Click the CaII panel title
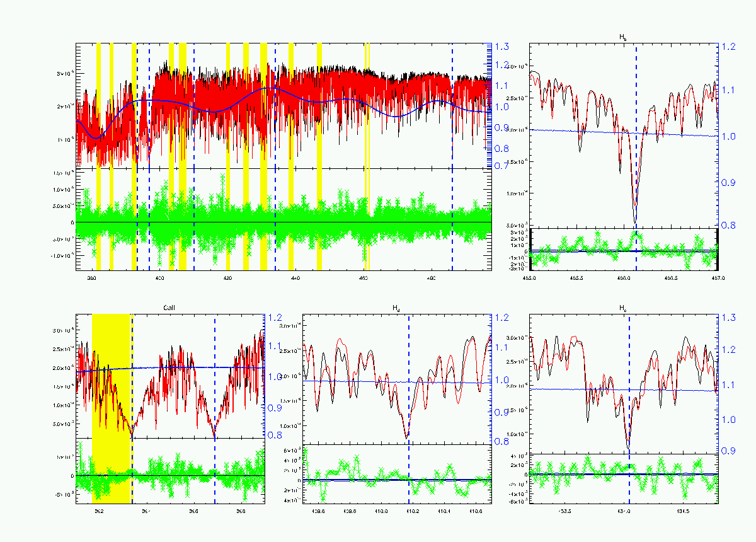Screen dimensions: 756x542 (170, 308)
